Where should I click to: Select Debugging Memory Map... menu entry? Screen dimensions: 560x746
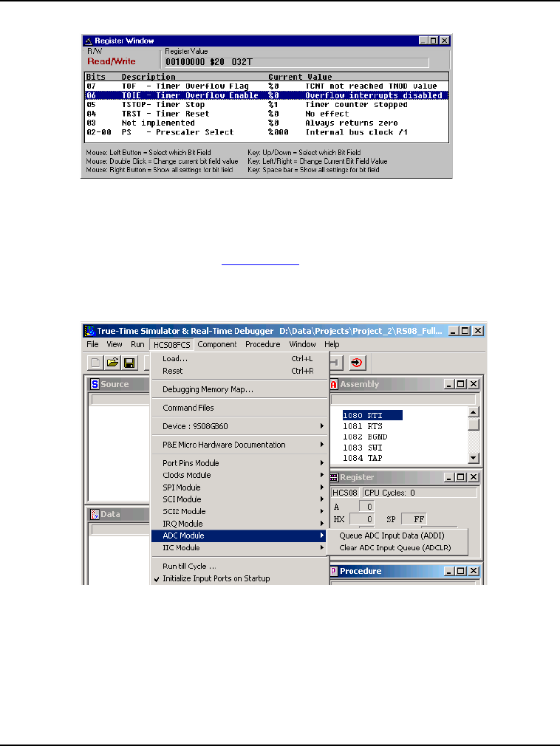click(240, 390)
